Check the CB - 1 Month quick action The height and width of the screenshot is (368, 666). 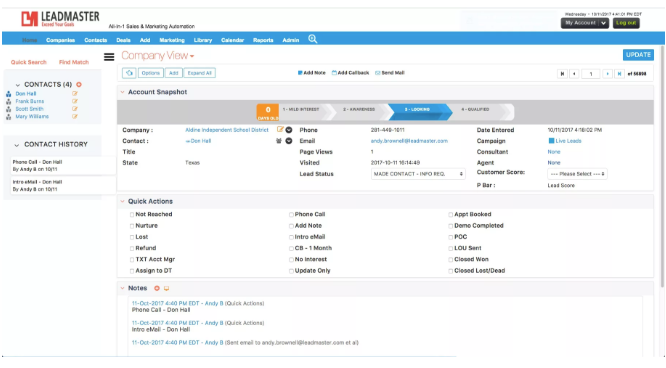291,248
